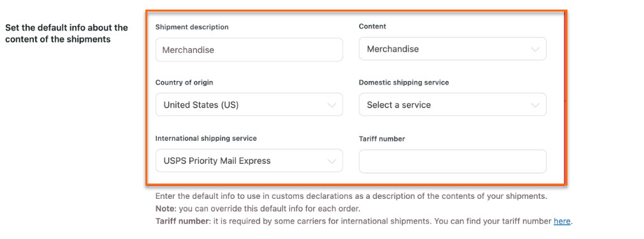Viewport: 644px width, 239px height.
Task: Click the chevron arrow beside United States (US)
Action: coord(332,105)
